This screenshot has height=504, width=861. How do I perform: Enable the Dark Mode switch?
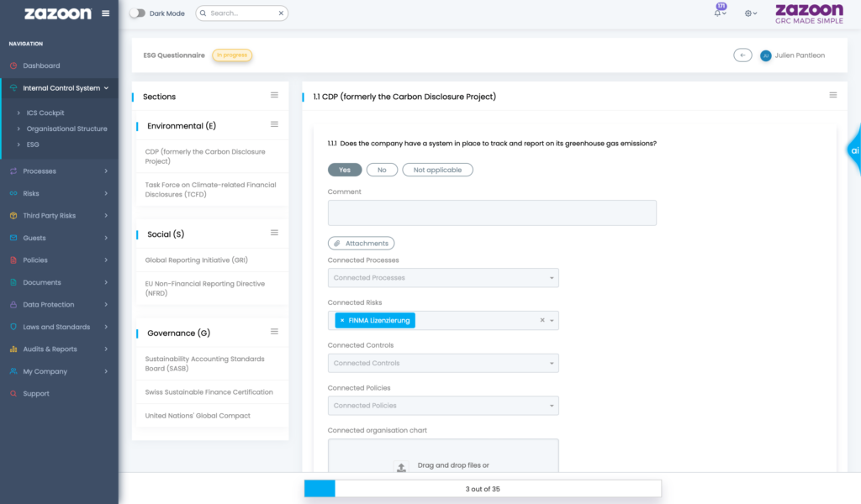click(x=137, y=13)
